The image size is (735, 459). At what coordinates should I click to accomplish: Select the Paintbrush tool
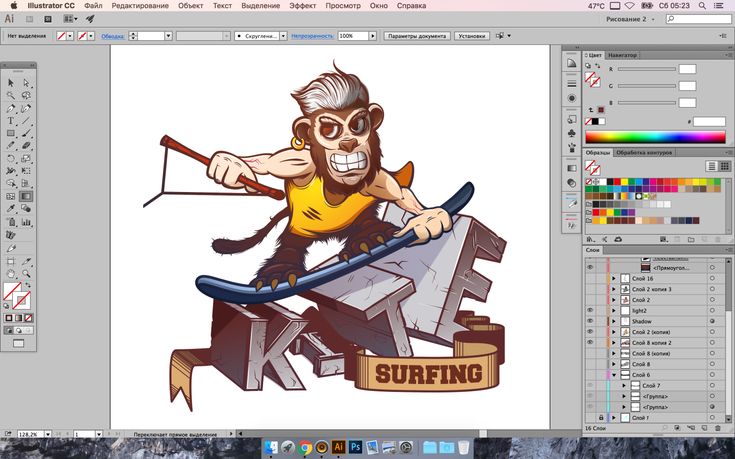tap(26, 134)
